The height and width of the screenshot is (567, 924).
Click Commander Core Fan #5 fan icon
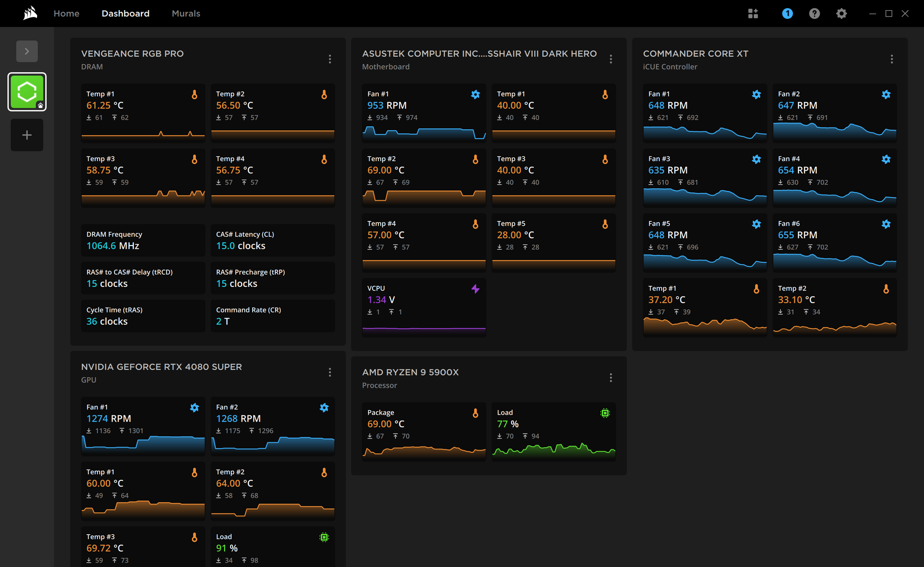click(x=757, y=224)
